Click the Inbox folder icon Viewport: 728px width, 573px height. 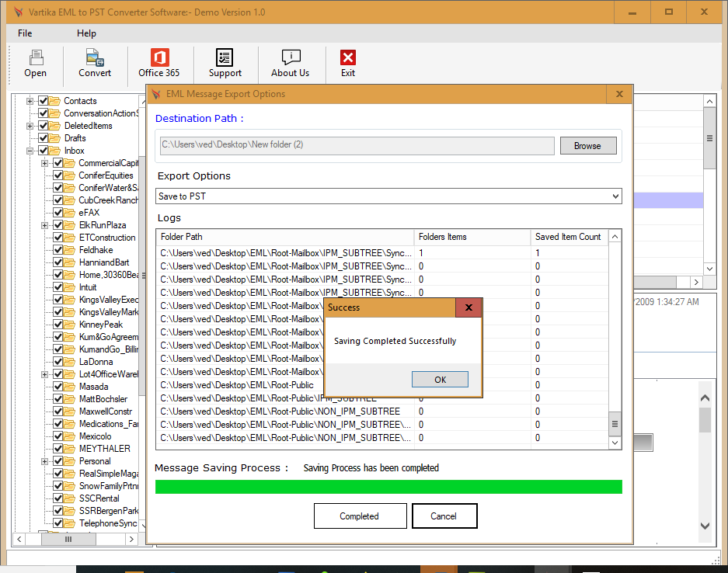point(55,151)
